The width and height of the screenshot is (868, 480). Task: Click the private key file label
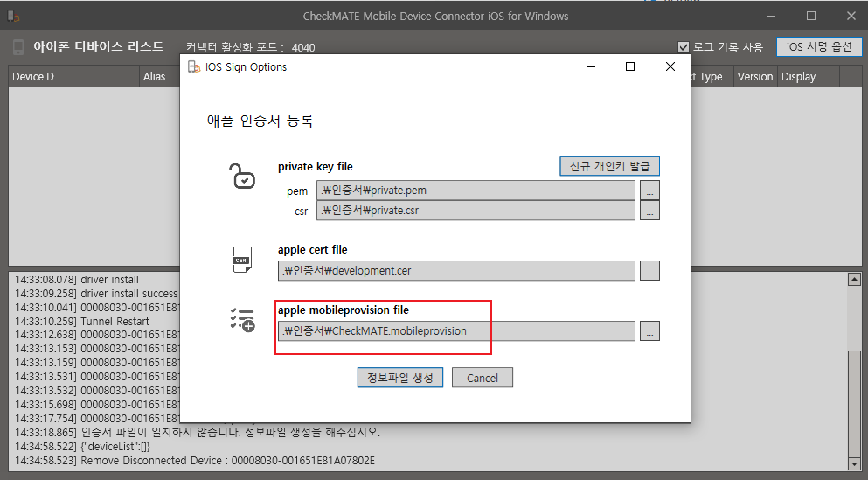point(315,167)
